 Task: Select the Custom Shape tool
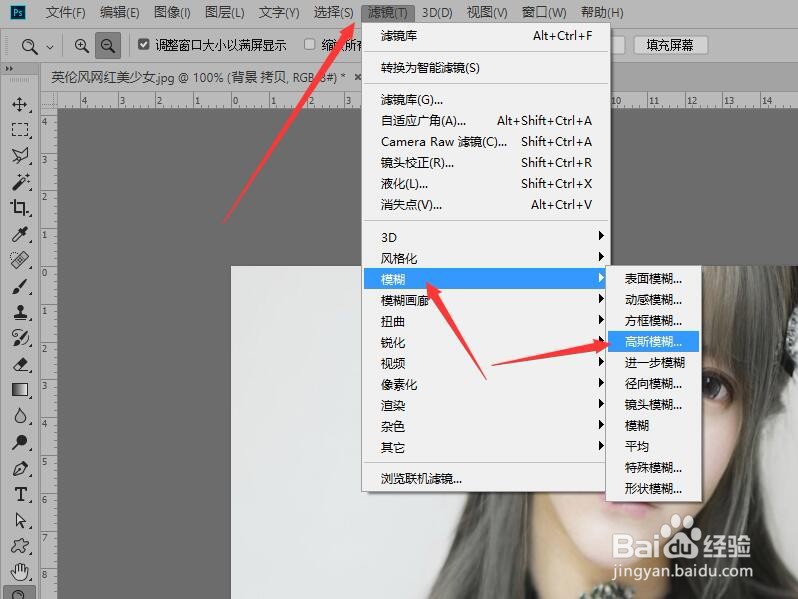point(20,546)
